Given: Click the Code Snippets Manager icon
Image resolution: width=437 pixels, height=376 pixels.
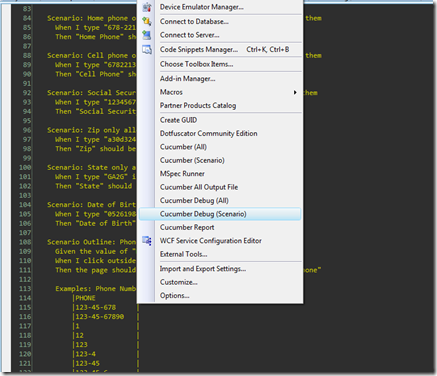Looking at the screenshot, I should click(x=147, y=50).
